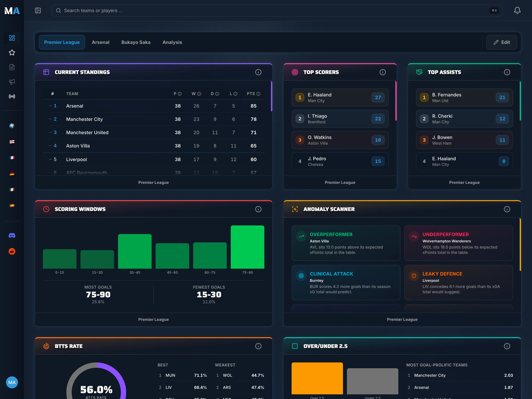This screenshot has height=399, width=532.
Task: Toggle the sidebar panel icon
Action: (38, 11)
